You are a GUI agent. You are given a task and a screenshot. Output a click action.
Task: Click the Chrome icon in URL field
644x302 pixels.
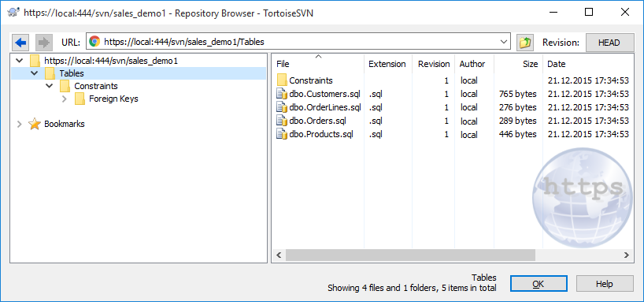[94, 42]
